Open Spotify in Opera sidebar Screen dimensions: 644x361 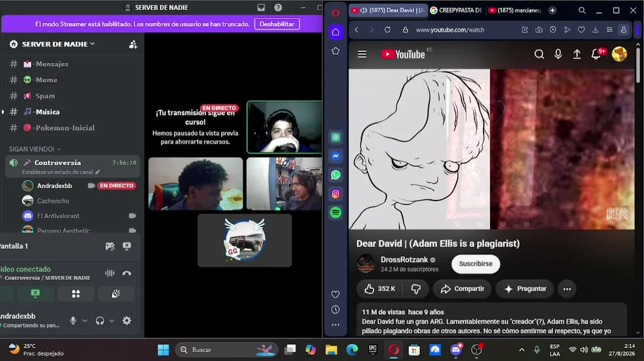coord(336,213)
